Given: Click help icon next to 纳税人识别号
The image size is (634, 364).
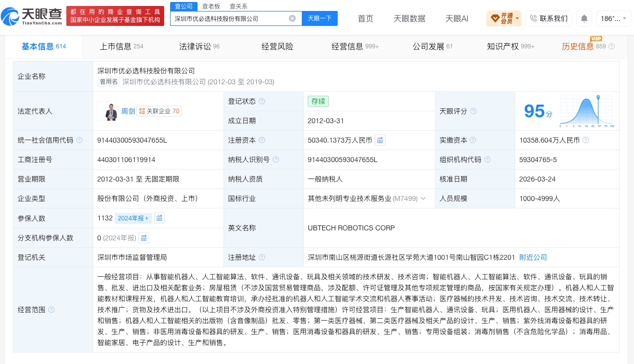Looking at the screenshot, I should (276, 160).
